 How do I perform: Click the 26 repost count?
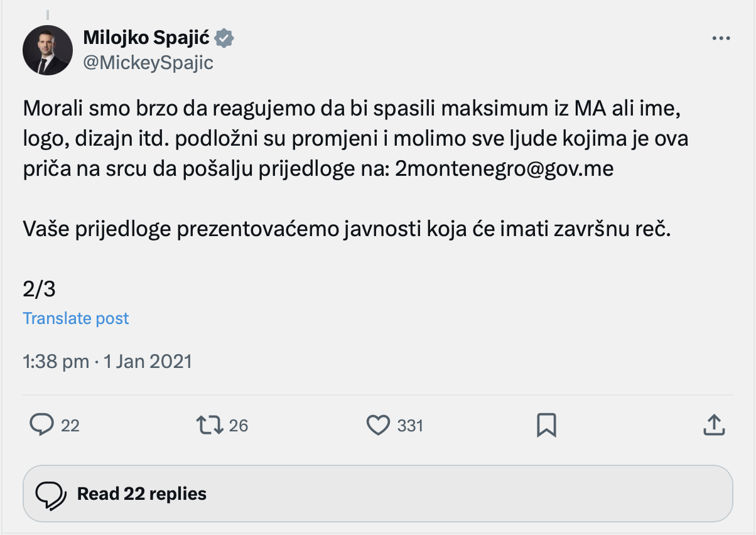click(239, 426)
